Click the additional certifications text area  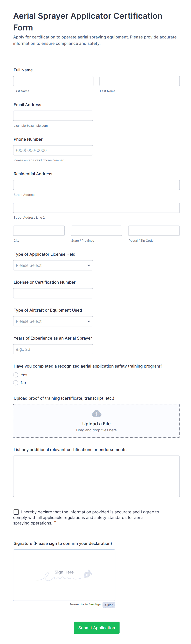pyautogui.click(x=96, y=476)
